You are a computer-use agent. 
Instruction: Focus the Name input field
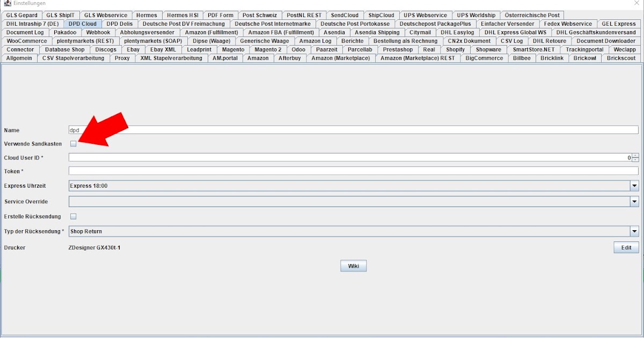click(x=354, y=130)
